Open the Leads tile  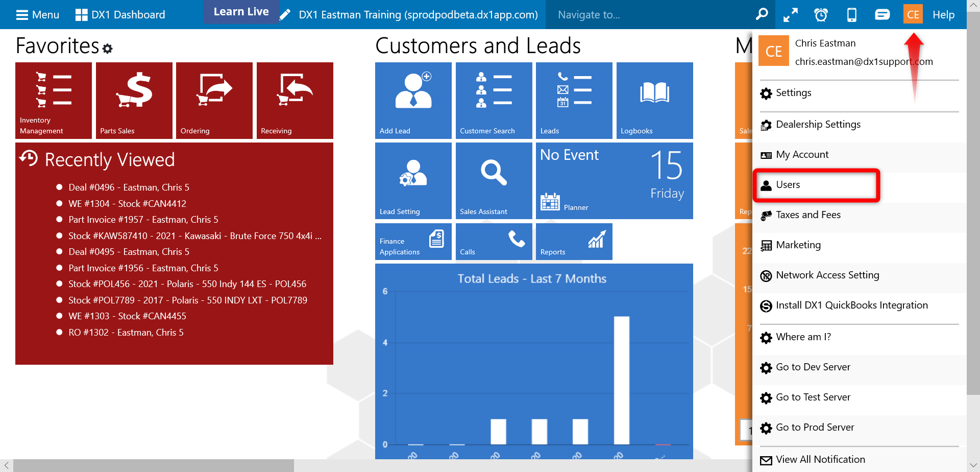coord(574,101)
